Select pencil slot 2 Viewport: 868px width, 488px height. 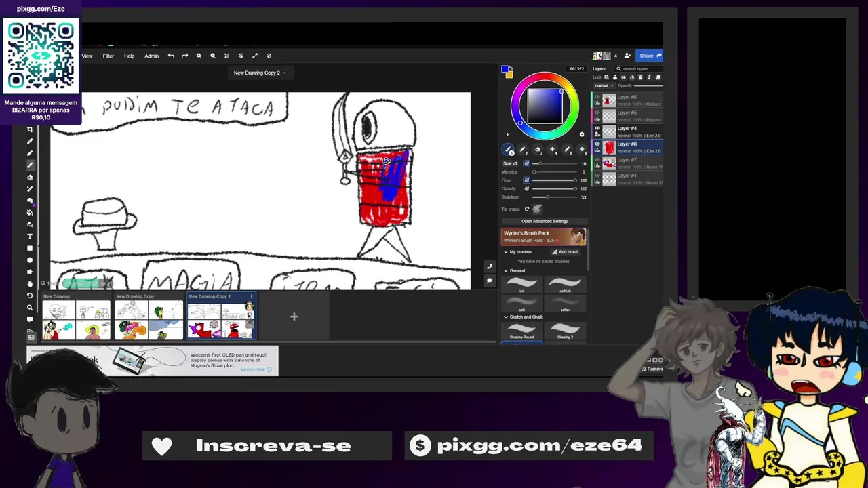coord(523,150)
